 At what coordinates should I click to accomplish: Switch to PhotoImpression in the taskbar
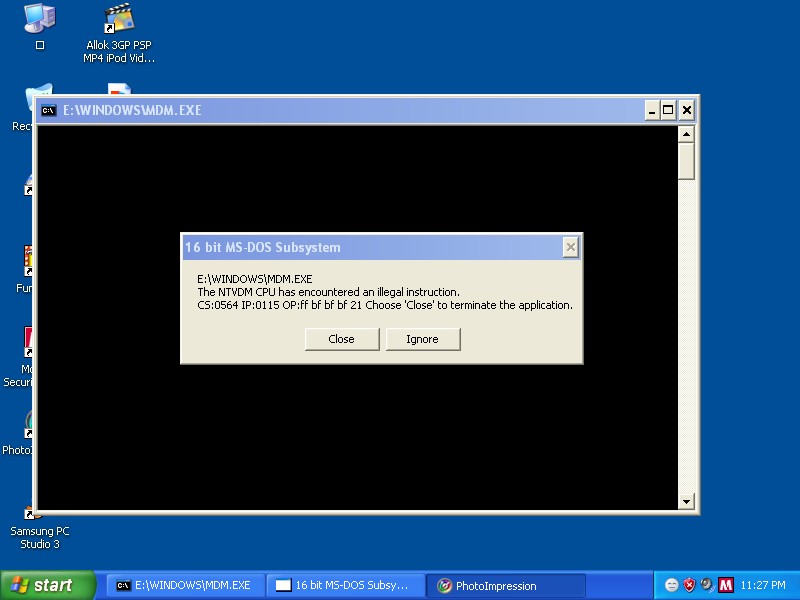tap(505, 585)
